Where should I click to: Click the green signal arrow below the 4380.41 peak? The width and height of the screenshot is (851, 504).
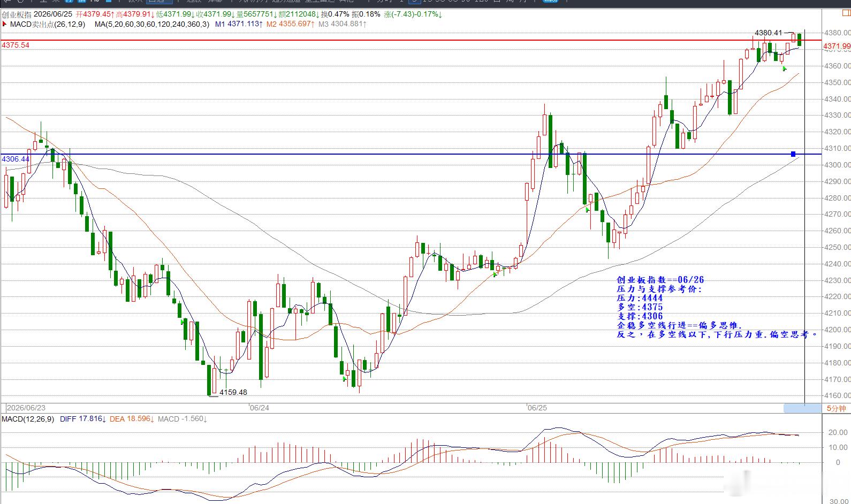point(785,68)
